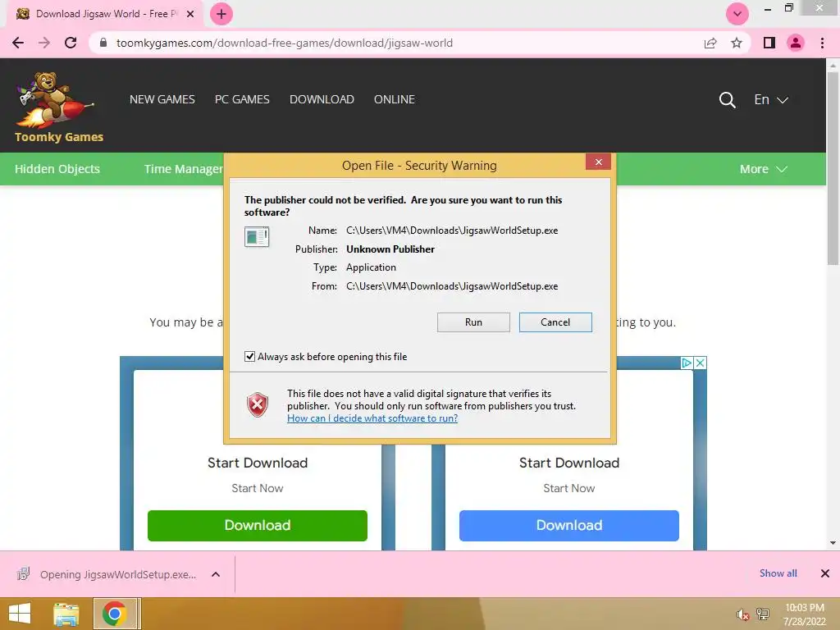Select the Download Jigsaw World browser tab
The height and width of the screenshot is (630, 840).
(x=105, y=14)
